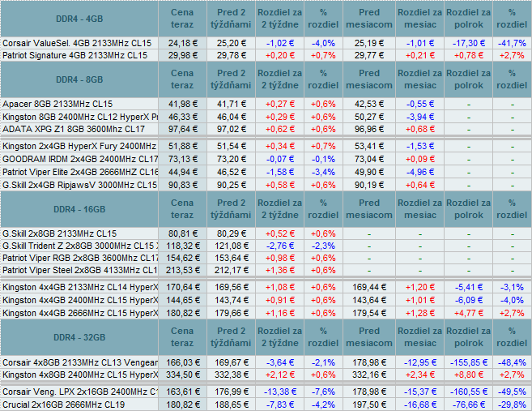Viewport: 532px width, 411px height.
Task: Click the price '334,50 €'
Action: click(183, 375)
